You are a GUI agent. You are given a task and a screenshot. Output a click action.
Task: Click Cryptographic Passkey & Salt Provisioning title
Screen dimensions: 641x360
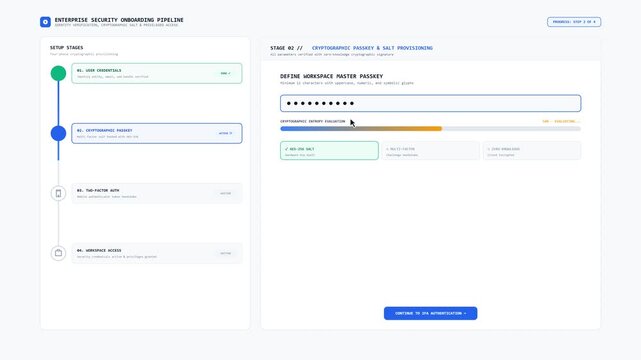[372, 48]
